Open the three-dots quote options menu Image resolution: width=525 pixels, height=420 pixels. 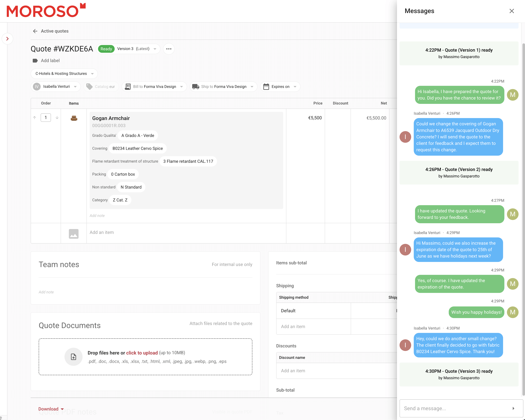[168, 49]
